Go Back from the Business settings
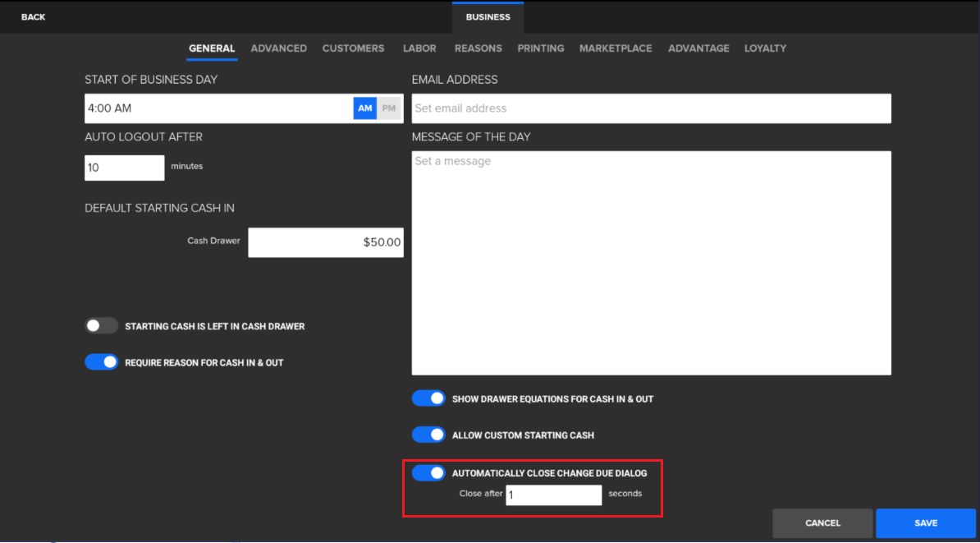 (34, 17)
